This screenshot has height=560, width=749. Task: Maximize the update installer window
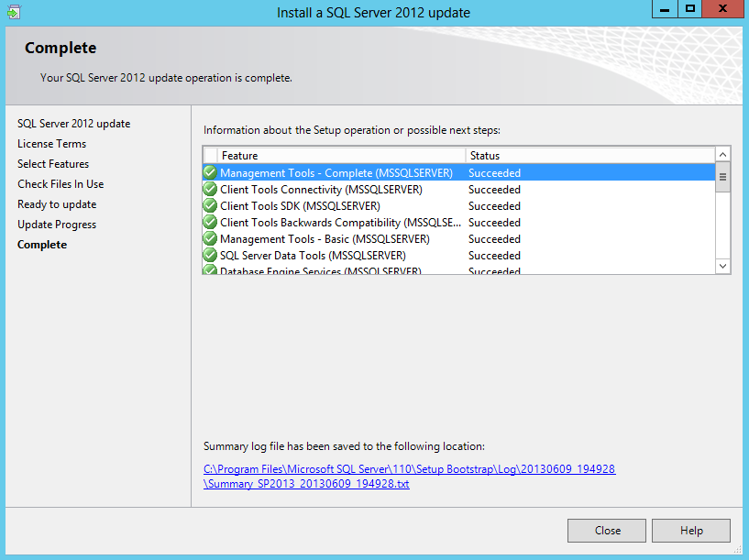coord(689,8)
